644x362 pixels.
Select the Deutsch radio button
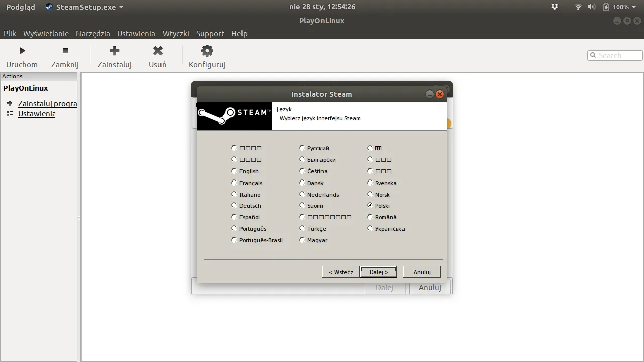[x=234, y=205]
